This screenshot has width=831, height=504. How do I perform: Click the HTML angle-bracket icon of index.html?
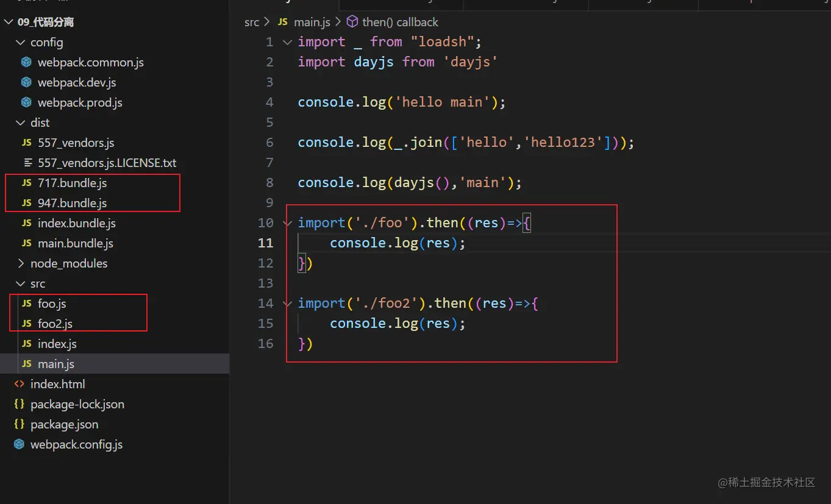point(19,384)
